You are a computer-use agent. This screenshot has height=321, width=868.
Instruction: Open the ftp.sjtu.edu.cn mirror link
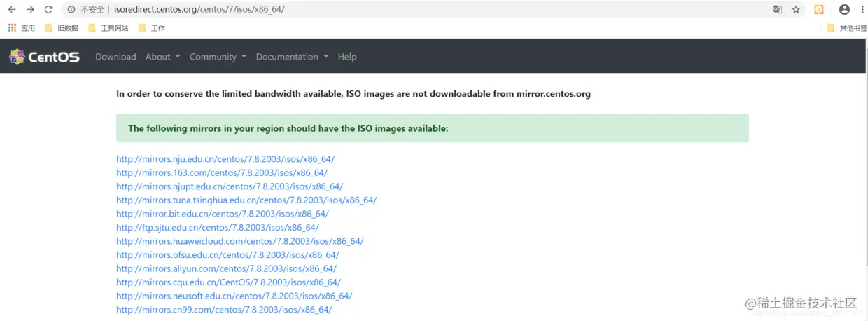(x=218, y=227)
